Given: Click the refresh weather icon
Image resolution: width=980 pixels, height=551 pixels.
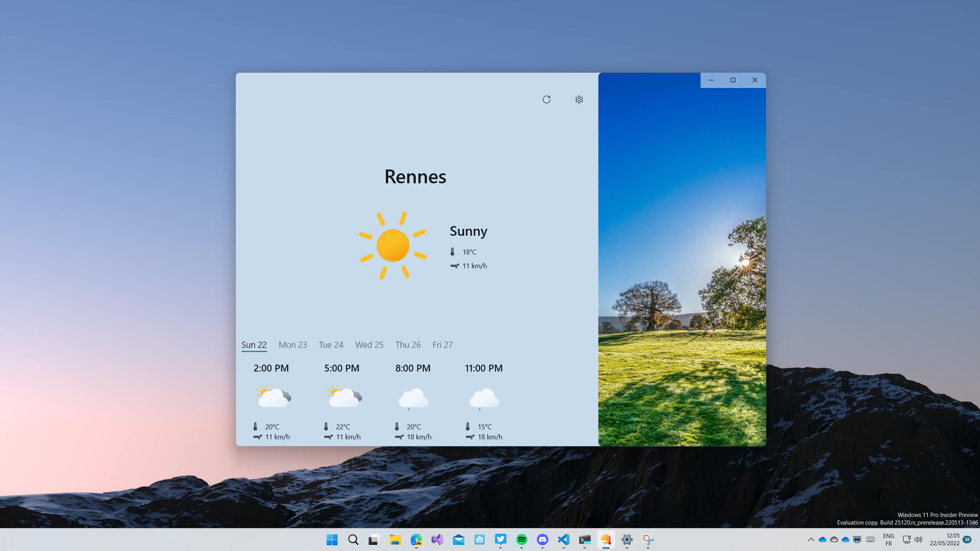Looking at the screenshot, I should point(546,99).
